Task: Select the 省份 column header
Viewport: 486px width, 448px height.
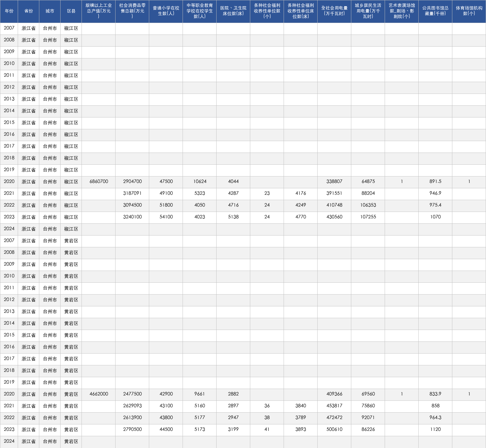Action: pyautogui.click(x=29, y=11)
